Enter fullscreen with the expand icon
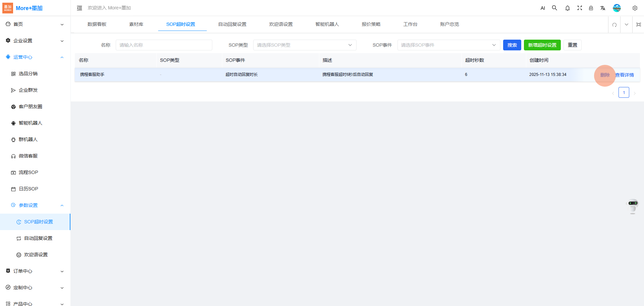 [x=580, y=8]
